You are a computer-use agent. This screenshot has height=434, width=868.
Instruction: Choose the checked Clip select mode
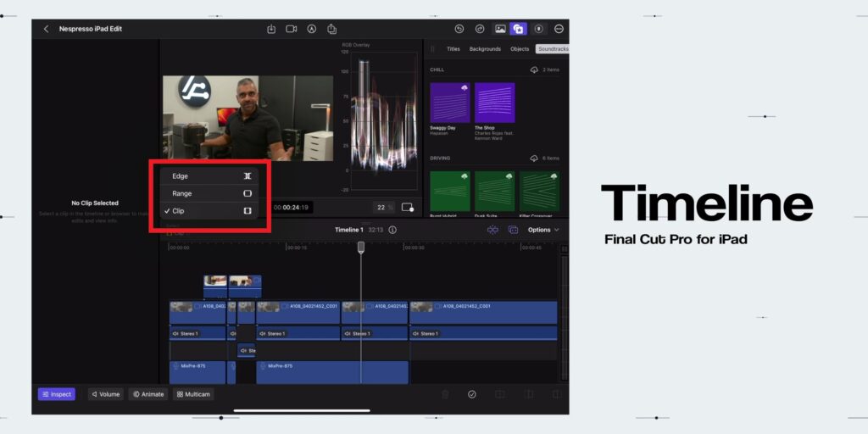coord(209,211)
